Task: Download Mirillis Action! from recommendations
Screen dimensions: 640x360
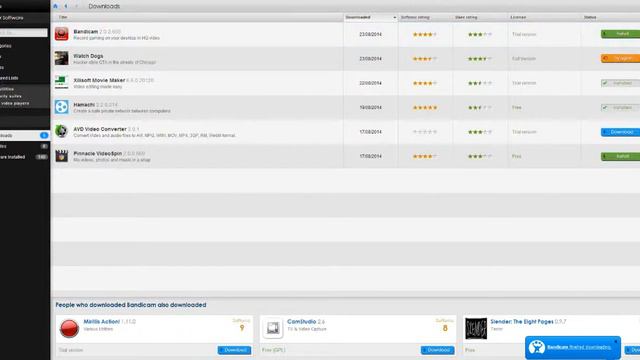Action: 234,350
